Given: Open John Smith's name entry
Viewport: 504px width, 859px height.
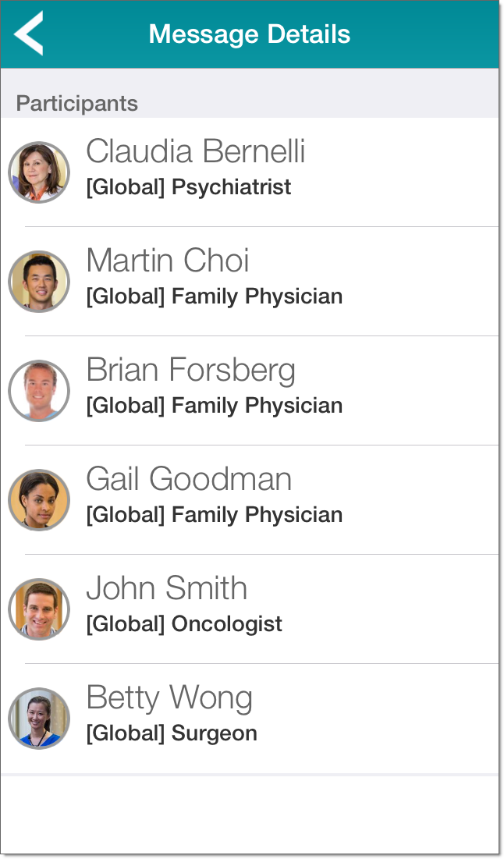Looking at the screenshot, I should point(166,588).
